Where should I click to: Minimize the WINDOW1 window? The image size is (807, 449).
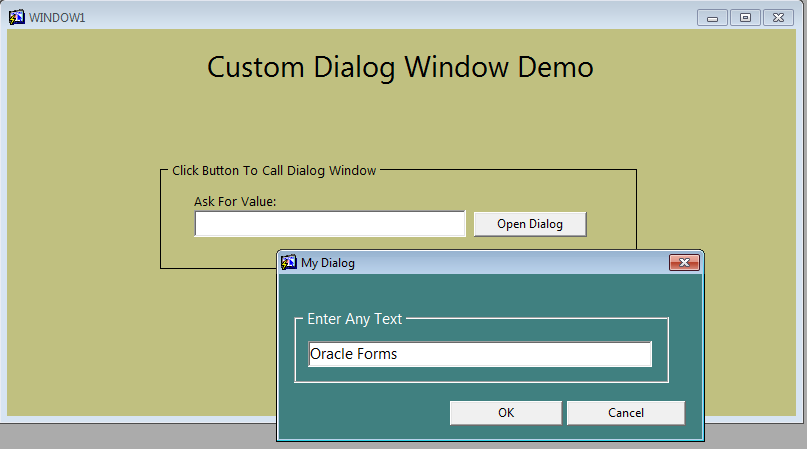[712, 18]
